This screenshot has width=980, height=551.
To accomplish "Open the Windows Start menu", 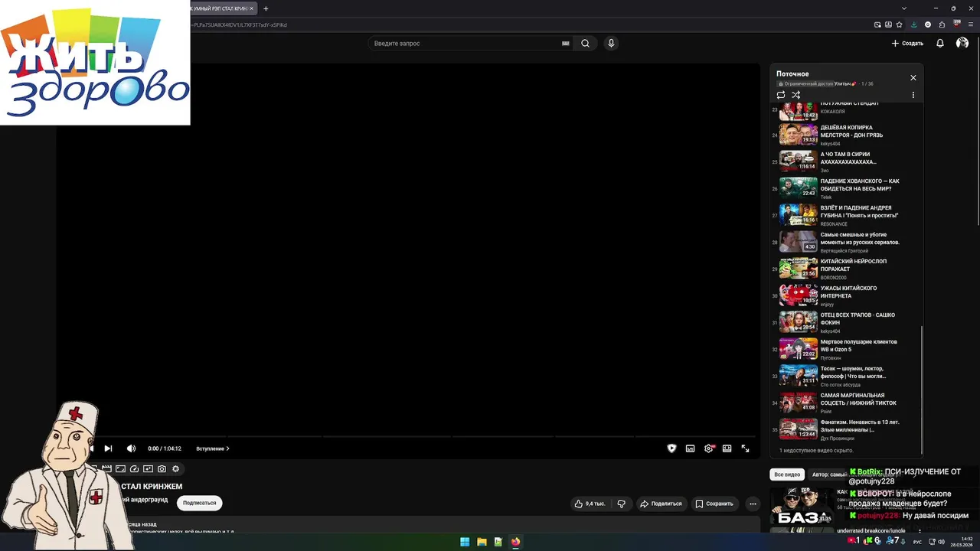I will tap(465, 542).
